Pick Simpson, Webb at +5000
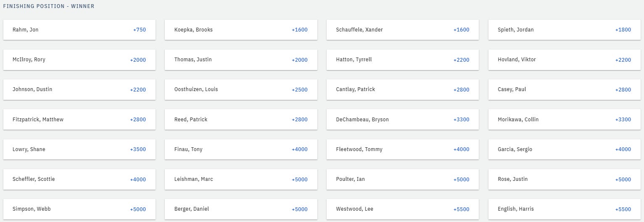644x222 pixels. click(79, 209)
